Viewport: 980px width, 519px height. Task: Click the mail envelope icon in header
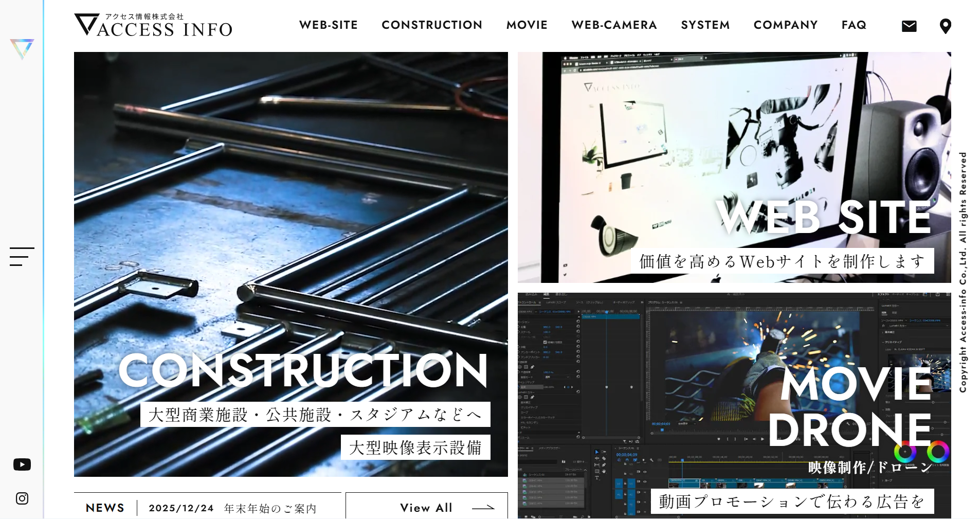tap(909, 26)
